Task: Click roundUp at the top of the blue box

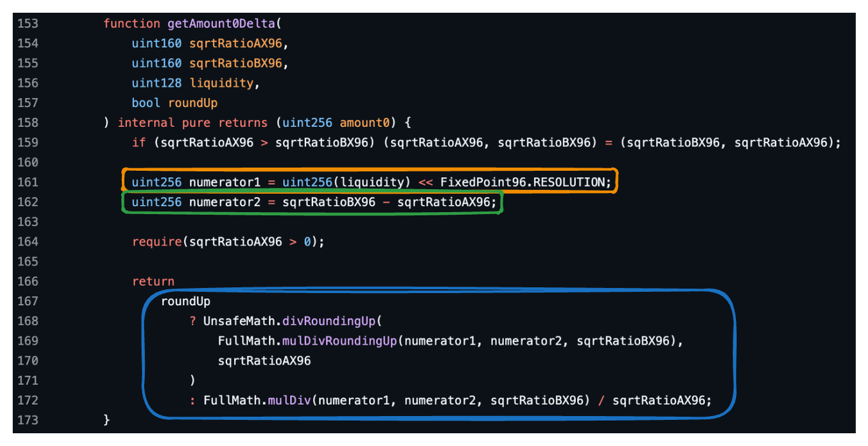Action: tap(186, 301)
